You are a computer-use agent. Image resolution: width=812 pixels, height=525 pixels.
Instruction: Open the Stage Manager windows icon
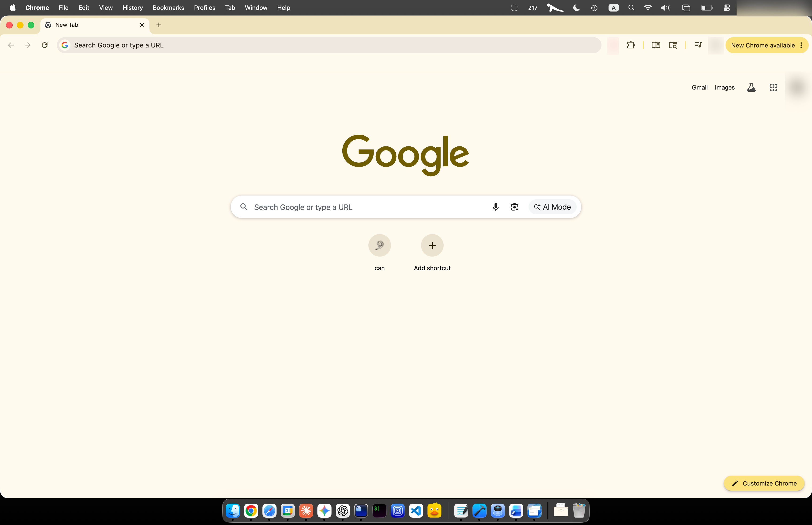point(686,8)
